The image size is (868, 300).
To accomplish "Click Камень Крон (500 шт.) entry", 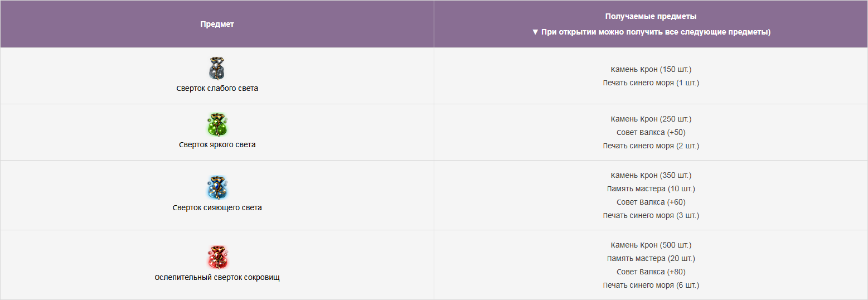I will (651, 245).
